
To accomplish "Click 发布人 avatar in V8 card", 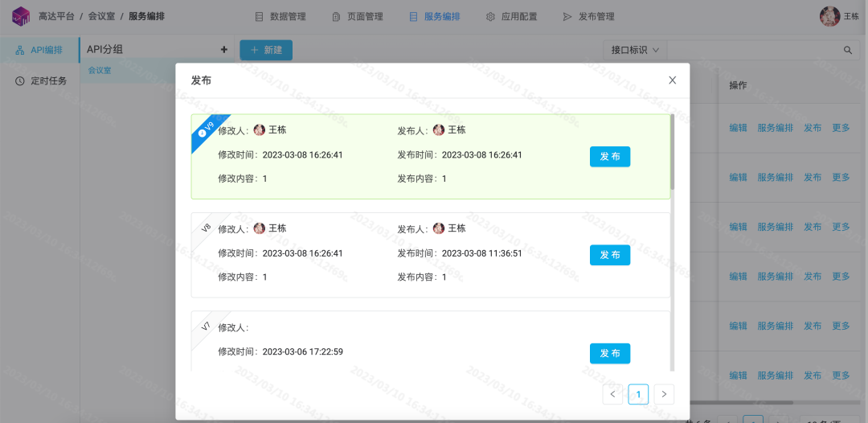I will pyautogui.click(x=439, y=228).
